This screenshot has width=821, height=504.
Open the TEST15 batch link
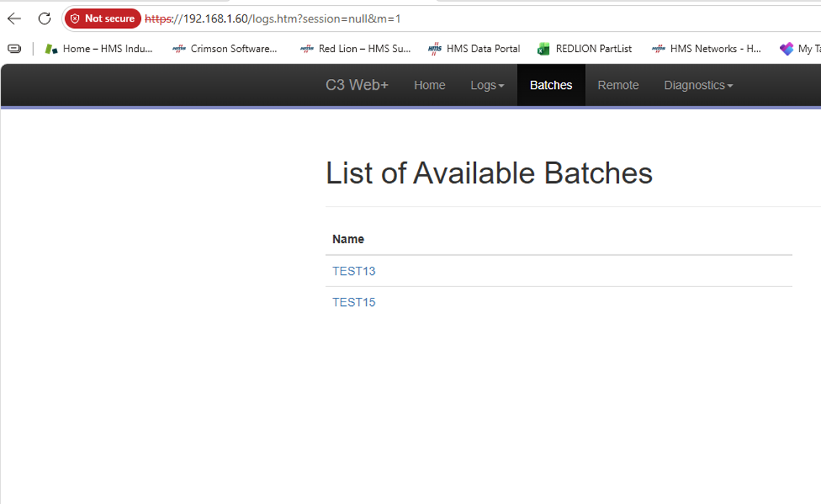coord(354,302)
